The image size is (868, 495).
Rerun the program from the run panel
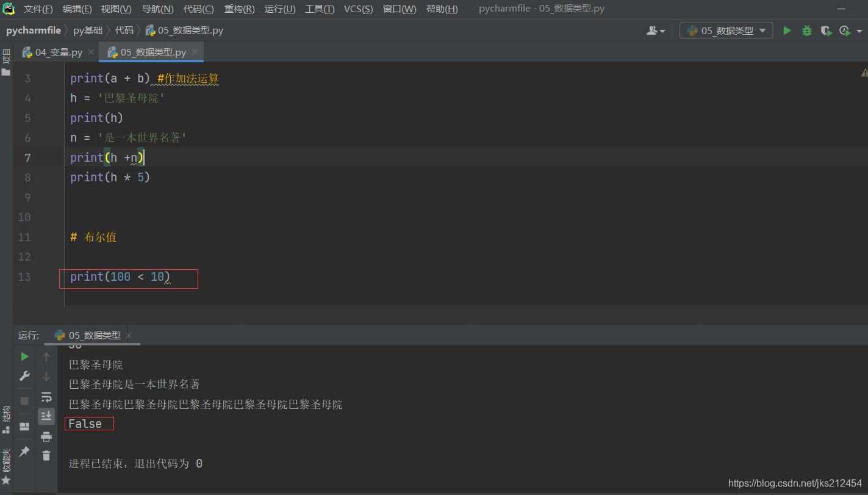pyautogui.click(x=24, y=356)
